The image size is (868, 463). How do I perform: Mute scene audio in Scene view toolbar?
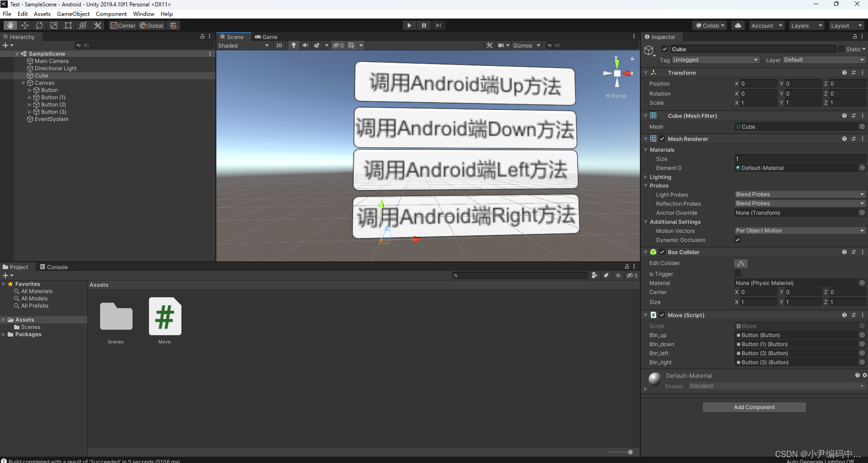305,45
